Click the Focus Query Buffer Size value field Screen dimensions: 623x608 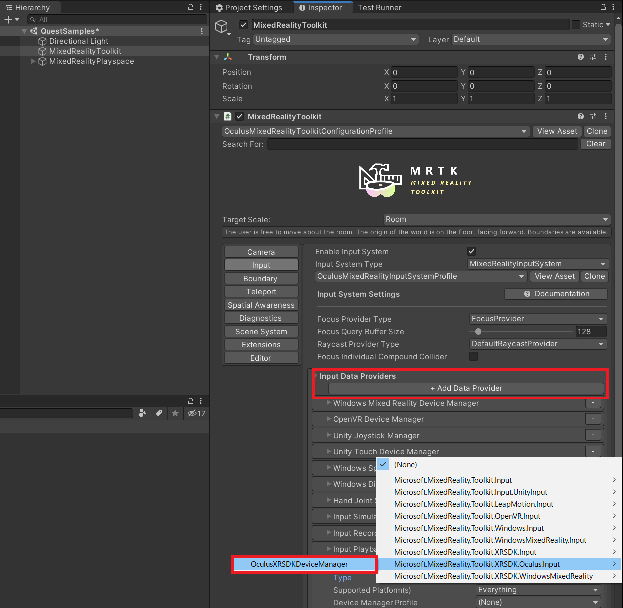coord(591,331)
